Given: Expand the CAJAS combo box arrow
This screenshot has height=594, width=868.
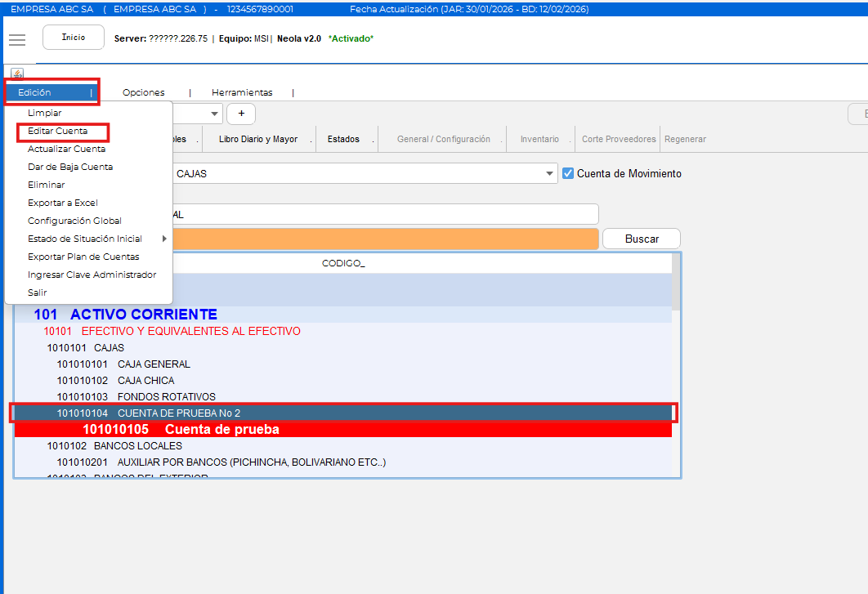Looking at the screenshot, I should (x=549, y=173).
